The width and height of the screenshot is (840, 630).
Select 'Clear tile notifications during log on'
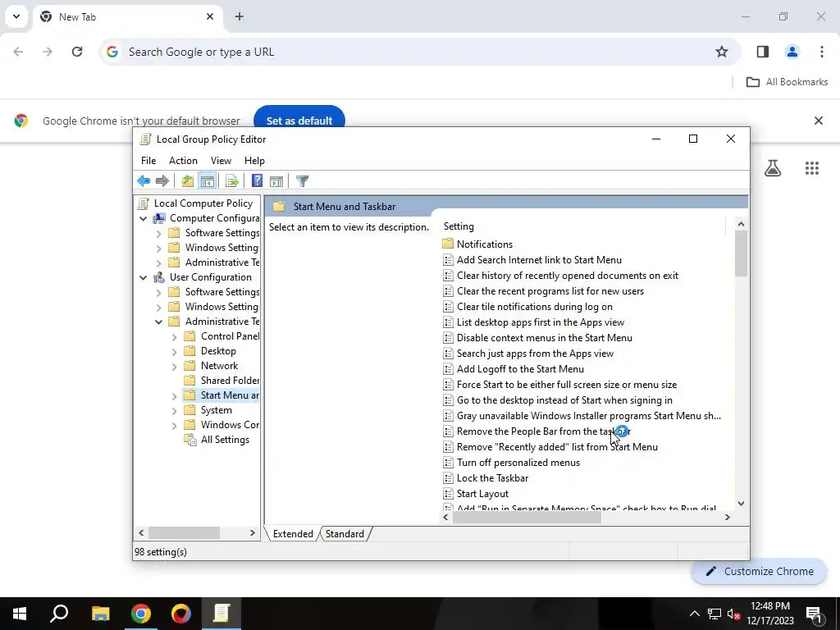pos(527,307)
